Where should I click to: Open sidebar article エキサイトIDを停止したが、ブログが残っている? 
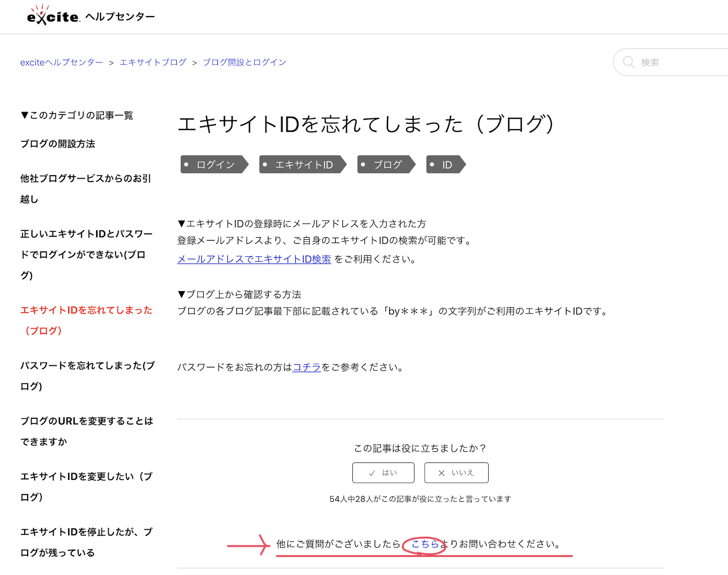click(86, 542)
